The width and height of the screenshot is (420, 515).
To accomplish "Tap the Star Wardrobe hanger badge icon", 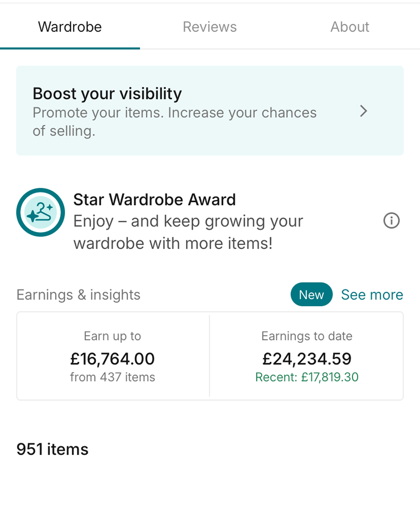I will tap(40, 212).
